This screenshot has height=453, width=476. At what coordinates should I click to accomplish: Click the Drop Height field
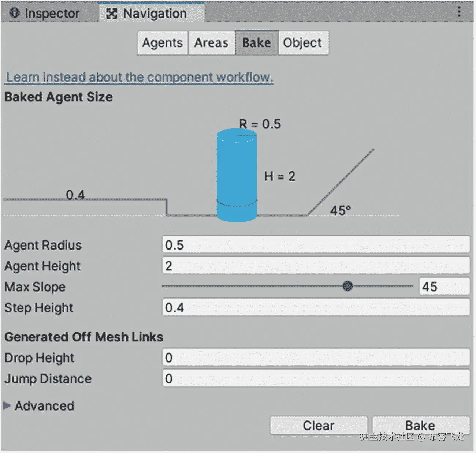pyautogui.click(x=316, y=357)
